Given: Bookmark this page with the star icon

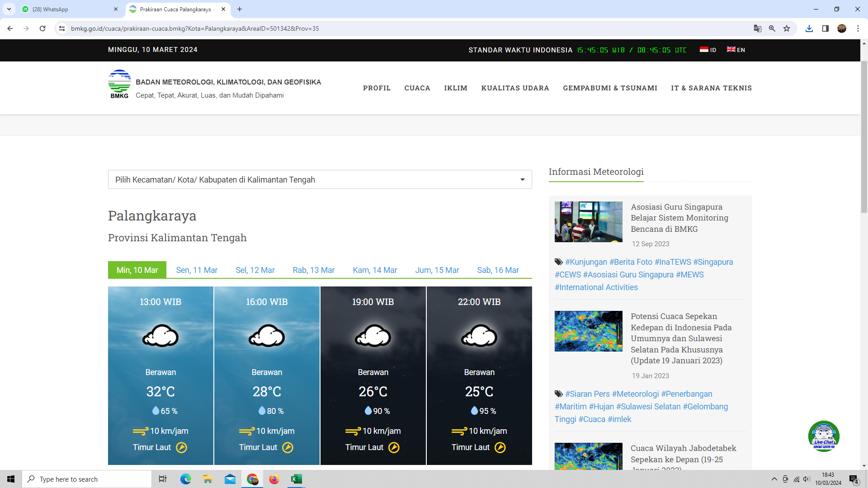Looking at the screenshot, I should 787,28.
